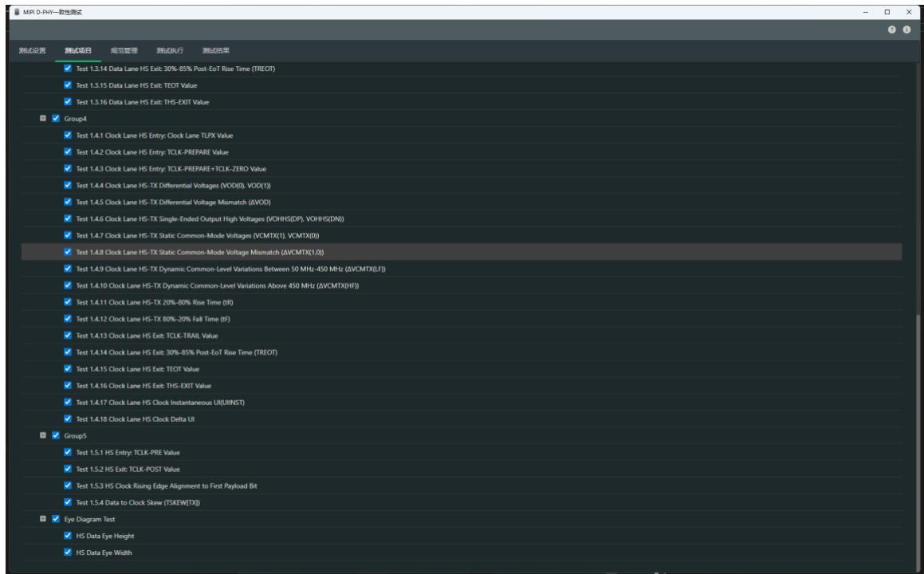
Task: Select 'Test 1.4.14' Clock Lane Post-EoT Rise Time row
Action: [462, 352]
